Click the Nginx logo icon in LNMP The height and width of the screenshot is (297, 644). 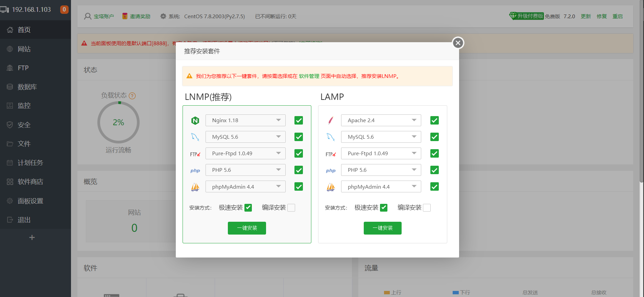tap(195, 120)
